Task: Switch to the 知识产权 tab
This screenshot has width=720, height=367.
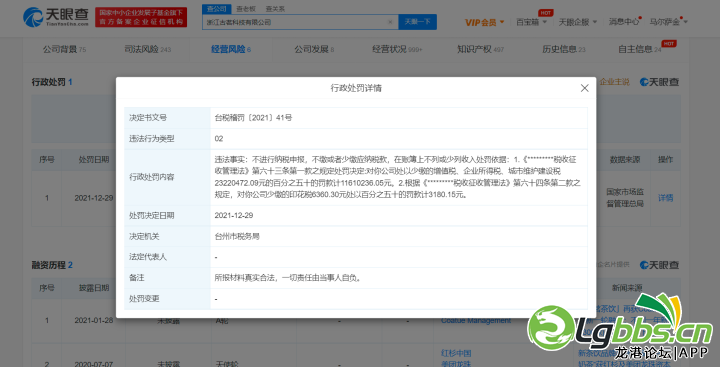Action: click(x=480, y=49)
